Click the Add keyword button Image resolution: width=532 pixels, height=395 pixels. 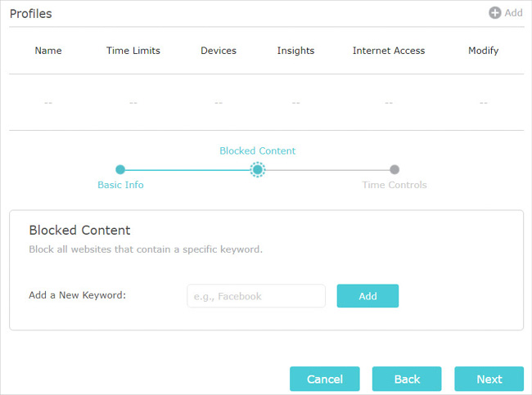click(367, 296)
